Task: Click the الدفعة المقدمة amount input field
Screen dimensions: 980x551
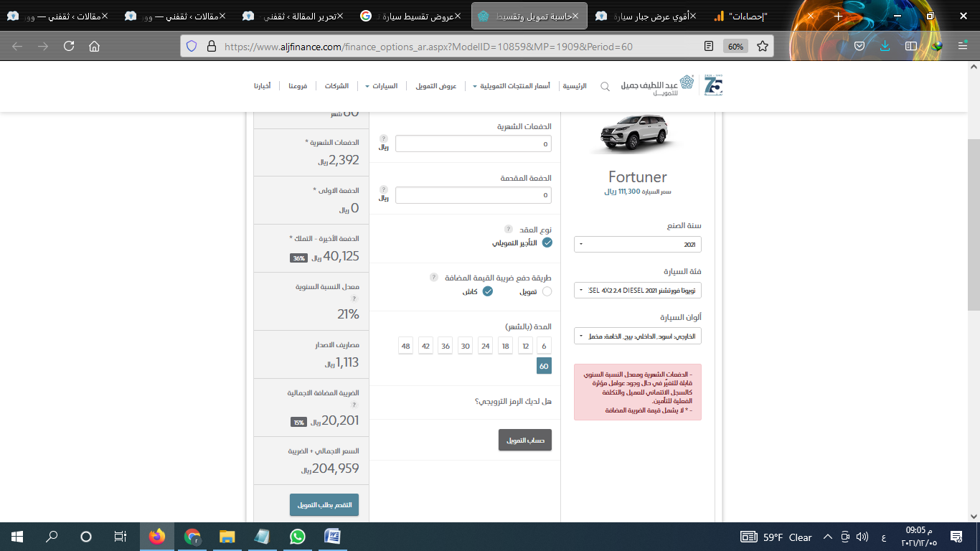Action: [473, 195]
